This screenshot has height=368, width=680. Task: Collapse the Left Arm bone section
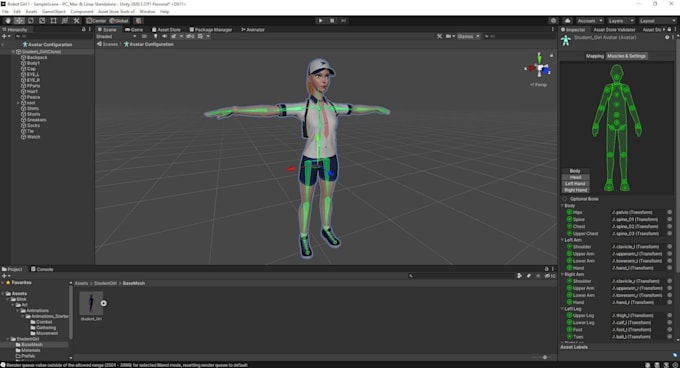click(x=562, y=240)
